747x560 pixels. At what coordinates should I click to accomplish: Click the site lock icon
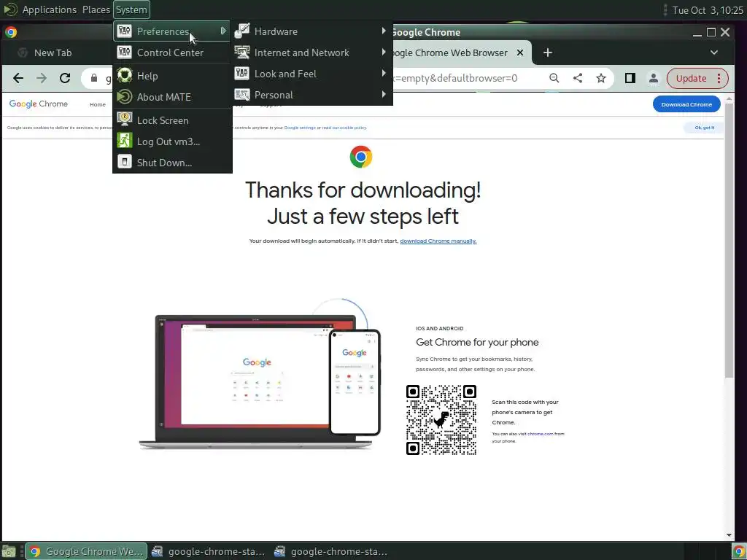94,78
